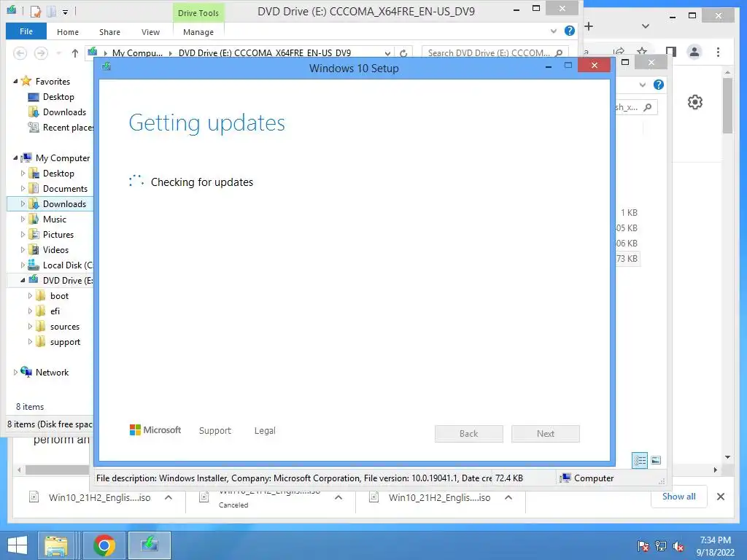
Task: Open the efi folder in tree
Action: [x=55, y=311]
